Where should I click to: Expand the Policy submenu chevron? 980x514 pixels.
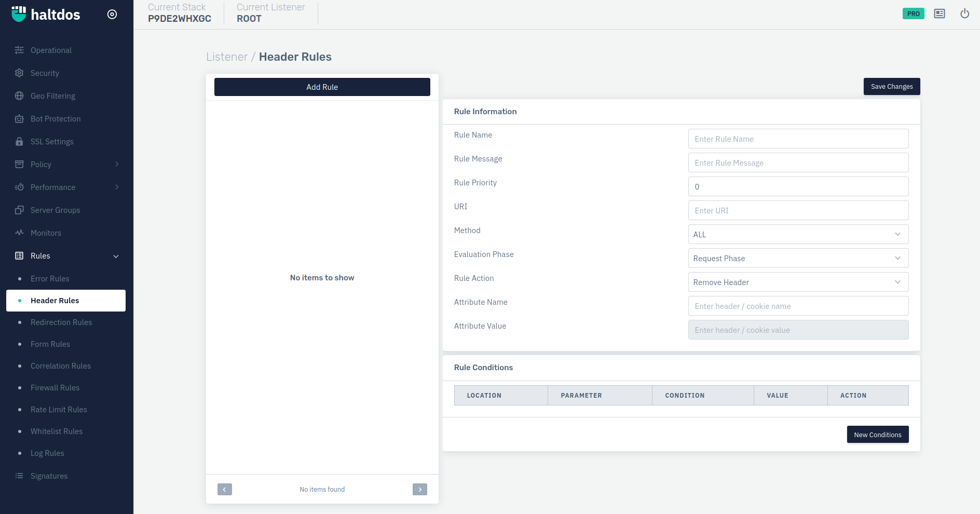[x=117, y=165]
